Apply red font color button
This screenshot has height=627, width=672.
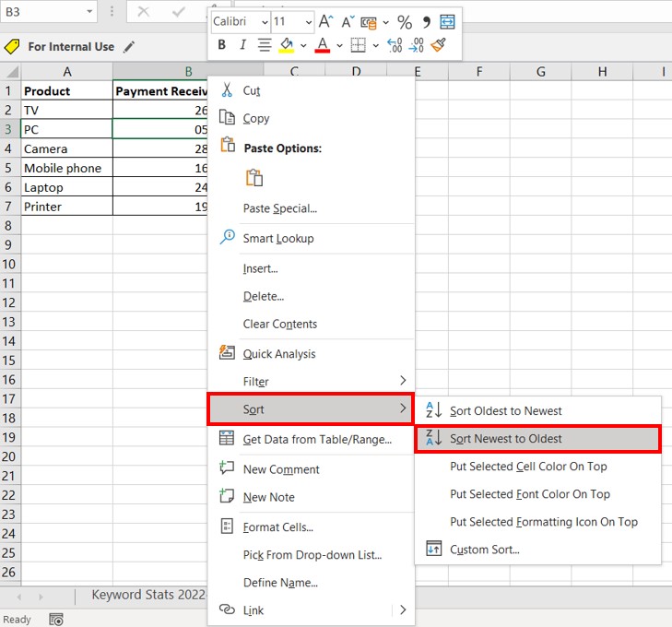323,45
